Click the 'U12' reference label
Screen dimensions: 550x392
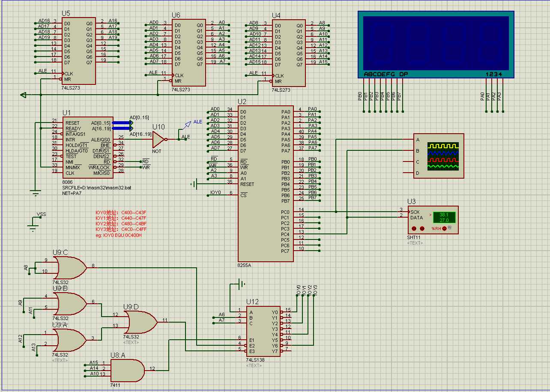252,302
